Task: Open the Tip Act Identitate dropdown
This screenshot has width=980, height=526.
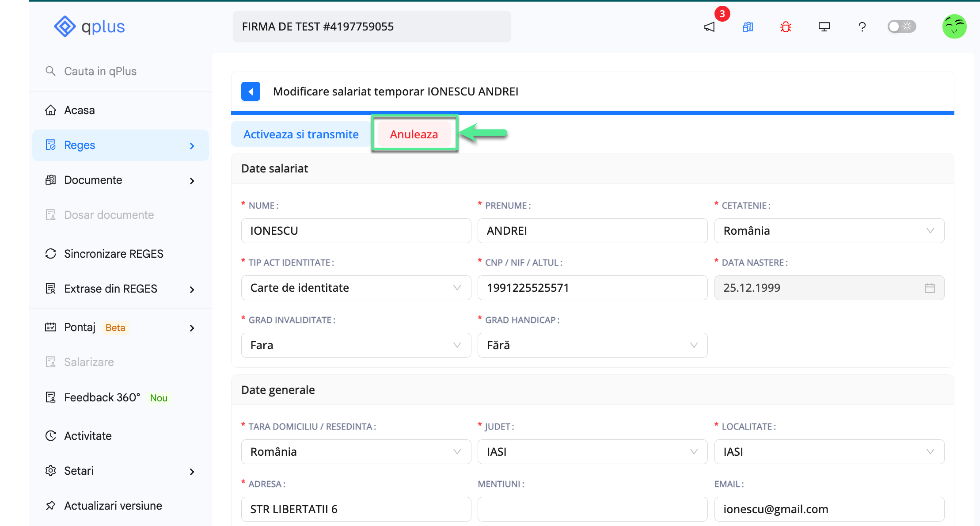Action: click(x=457, y=288)
